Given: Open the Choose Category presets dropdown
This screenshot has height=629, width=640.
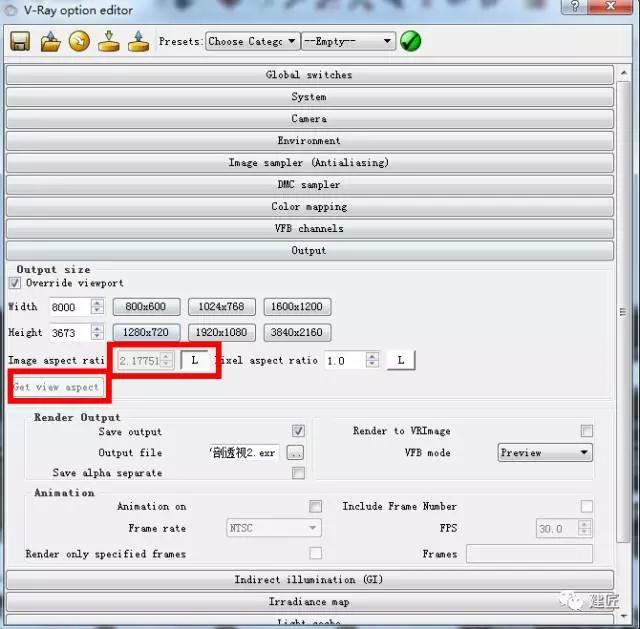Looking at the screenshot, I should [252, 41].
